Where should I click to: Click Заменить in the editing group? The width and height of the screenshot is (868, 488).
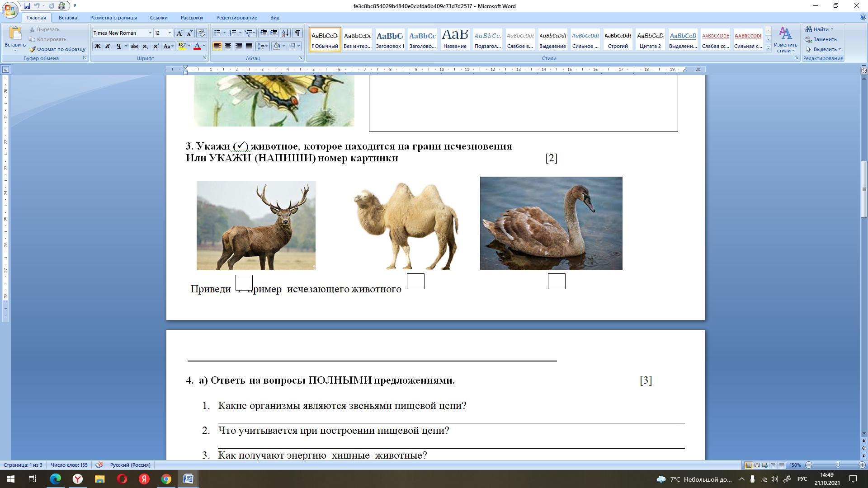pos(825,39)
